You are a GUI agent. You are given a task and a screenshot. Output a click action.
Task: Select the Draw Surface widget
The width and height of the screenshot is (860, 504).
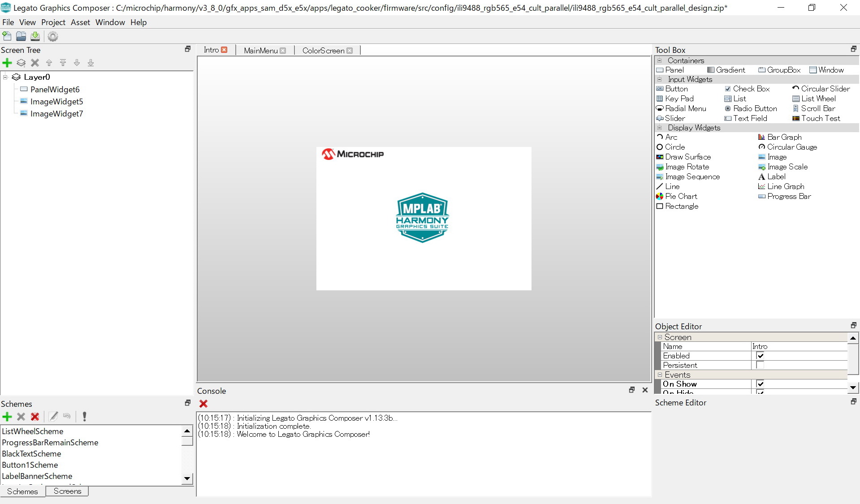click(683, 157)
